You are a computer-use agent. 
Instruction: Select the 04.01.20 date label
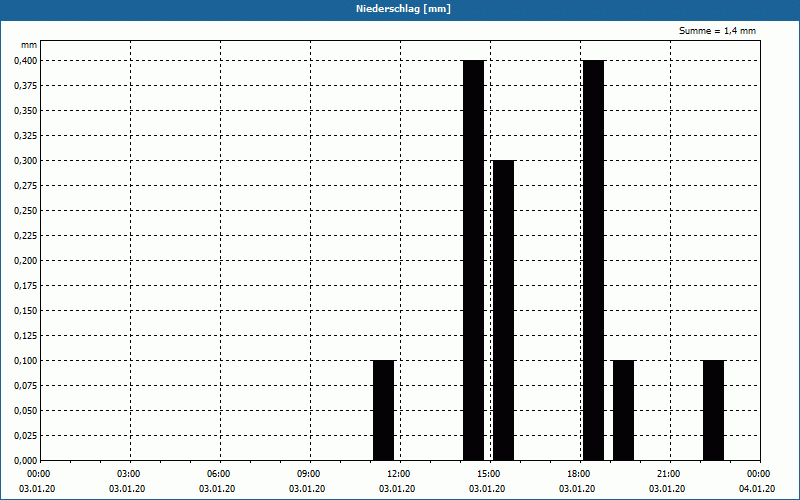(x=757, y=489)
